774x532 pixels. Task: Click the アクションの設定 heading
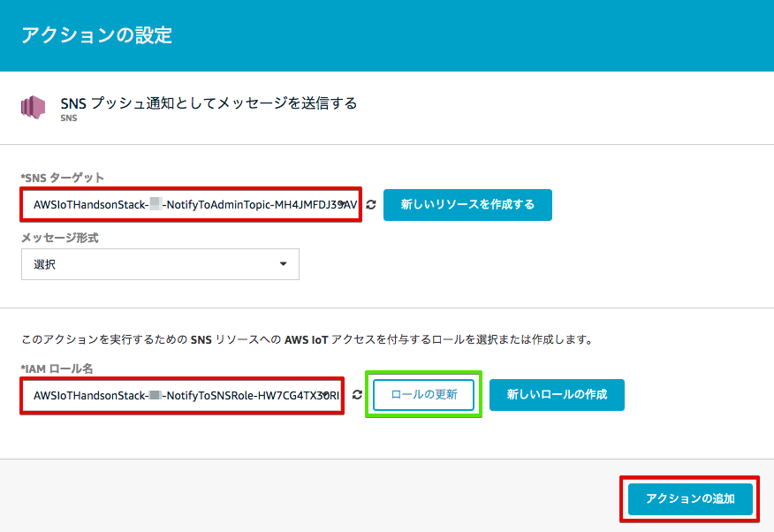pyautogui.click(x=97, y=35)
